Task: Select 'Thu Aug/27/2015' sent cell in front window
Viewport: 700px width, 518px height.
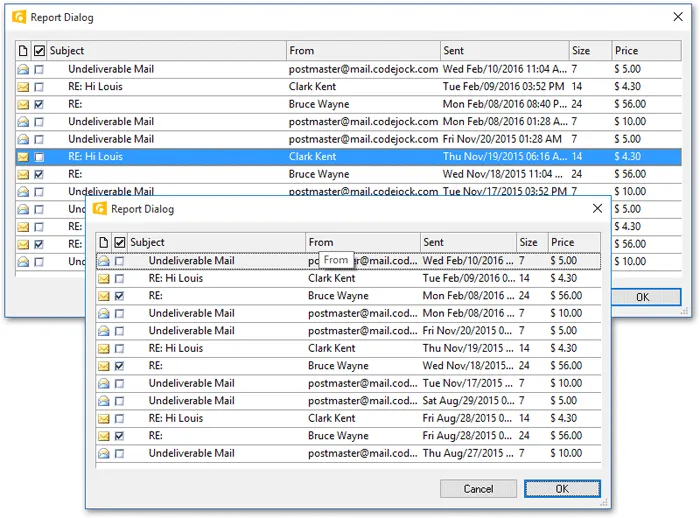Action: click(468, 454)
